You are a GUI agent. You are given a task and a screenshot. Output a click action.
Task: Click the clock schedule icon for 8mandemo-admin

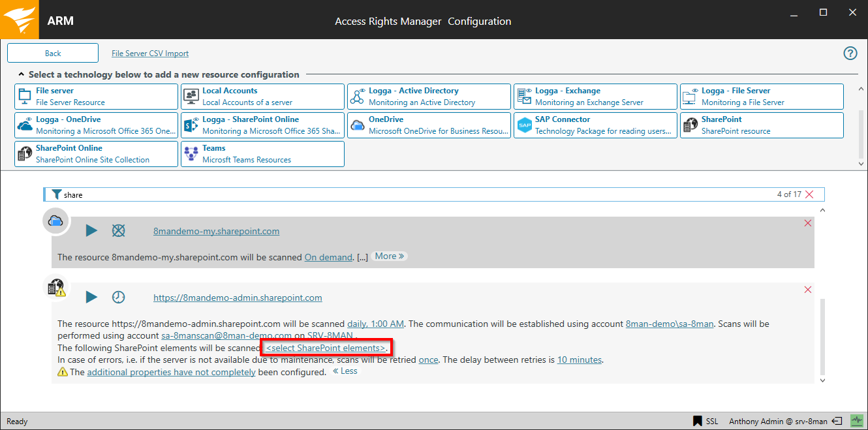[118, 297]
